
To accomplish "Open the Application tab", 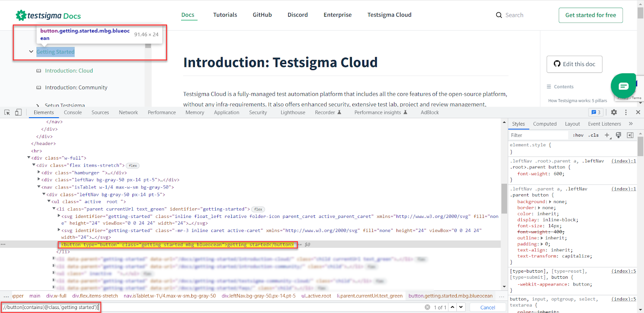I will 227,112.
